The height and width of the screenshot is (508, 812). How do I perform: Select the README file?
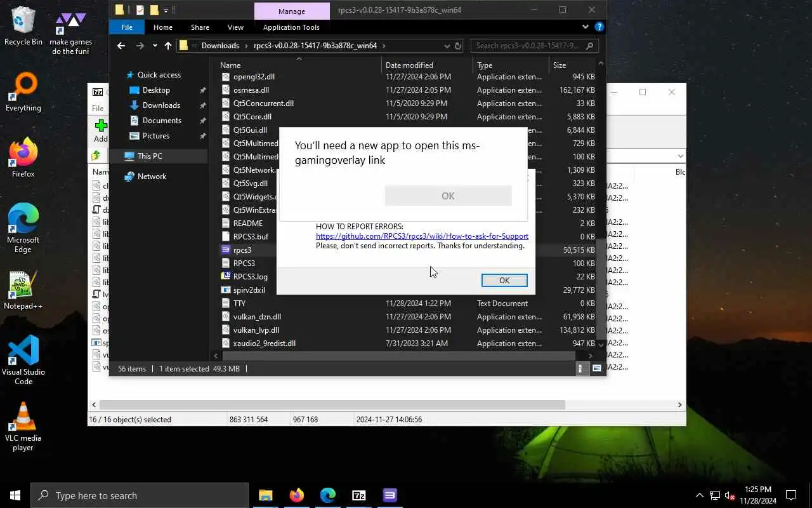pos(247,224)
